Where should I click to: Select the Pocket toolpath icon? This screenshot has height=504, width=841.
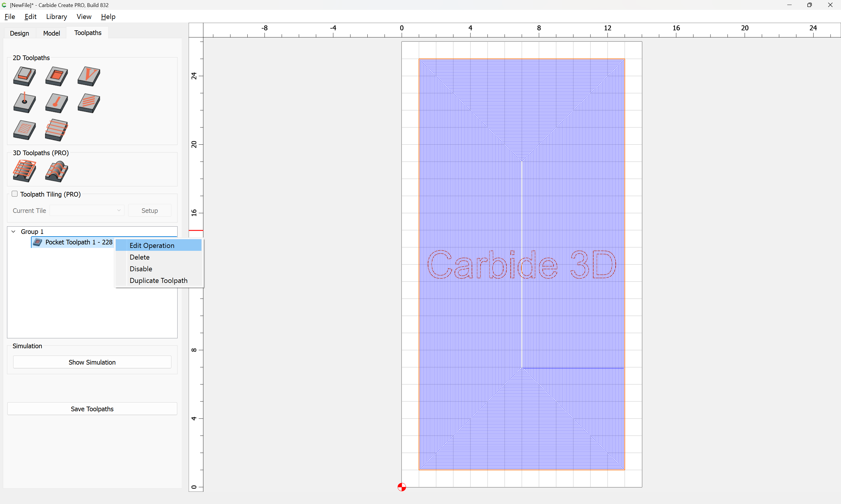click(x=56, y=76)
